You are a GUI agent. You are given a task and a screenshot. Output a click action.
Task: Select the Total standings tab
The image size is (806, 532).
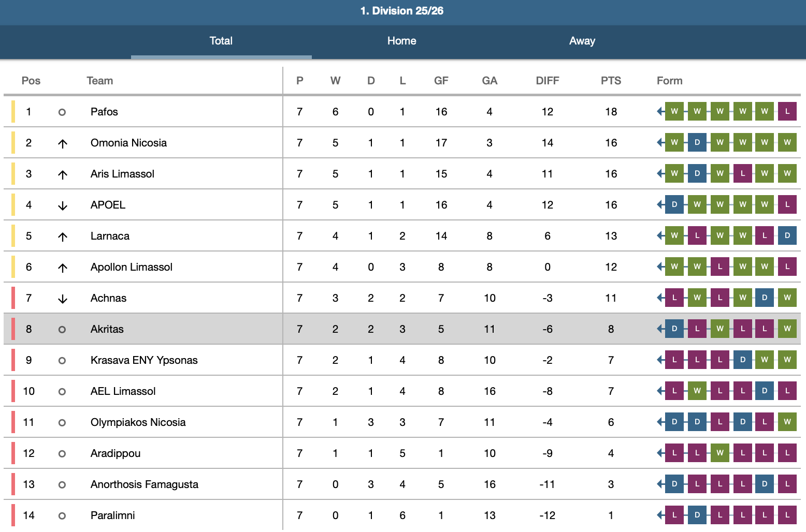click(221, 41)
